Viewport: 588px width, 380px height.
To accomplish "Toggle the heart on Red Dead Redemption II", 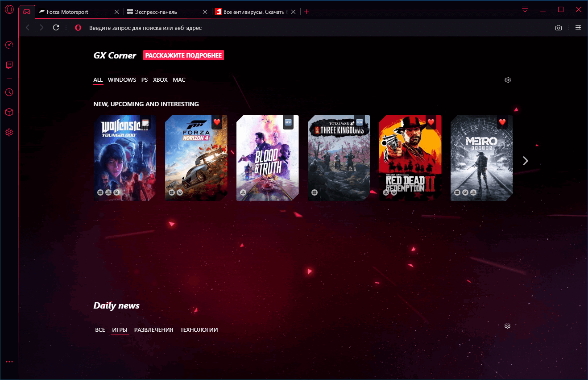I will coord(431,122).
